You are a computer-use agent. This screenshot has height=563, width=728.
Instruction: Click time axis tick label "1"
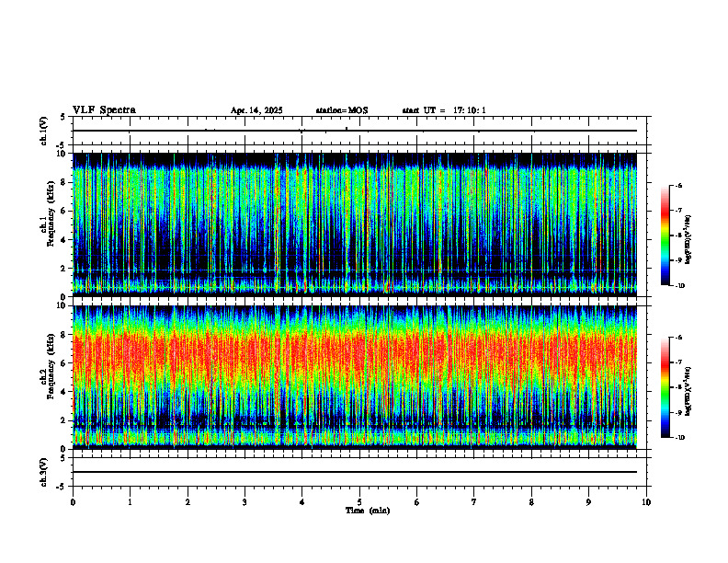130,502
